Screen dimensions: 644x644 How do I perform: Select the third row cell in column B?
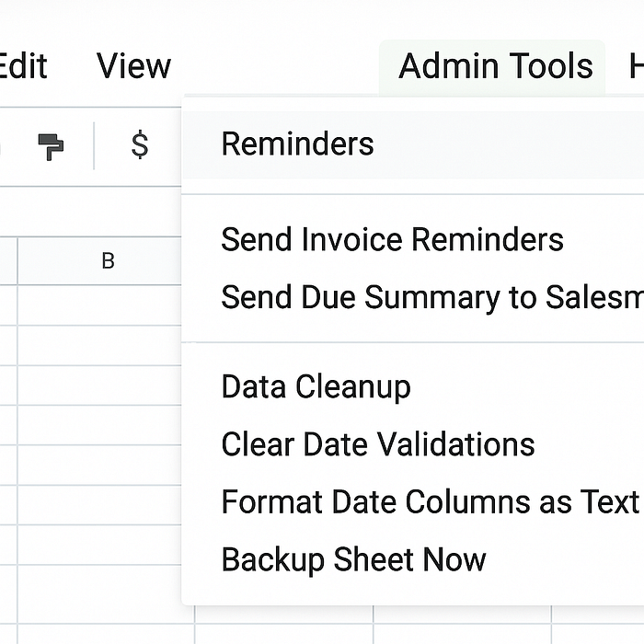pos(99,385)
